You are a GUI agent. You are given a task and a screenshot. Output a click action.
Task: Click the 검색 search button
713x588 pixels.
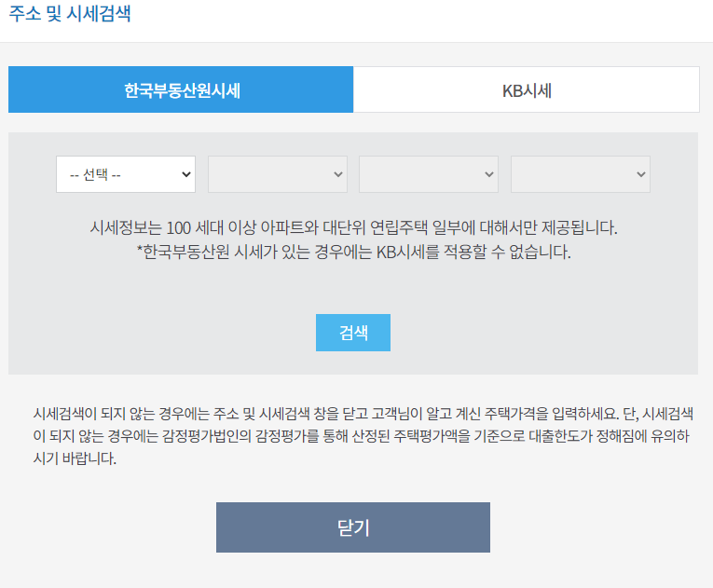(x=353, y=333)
